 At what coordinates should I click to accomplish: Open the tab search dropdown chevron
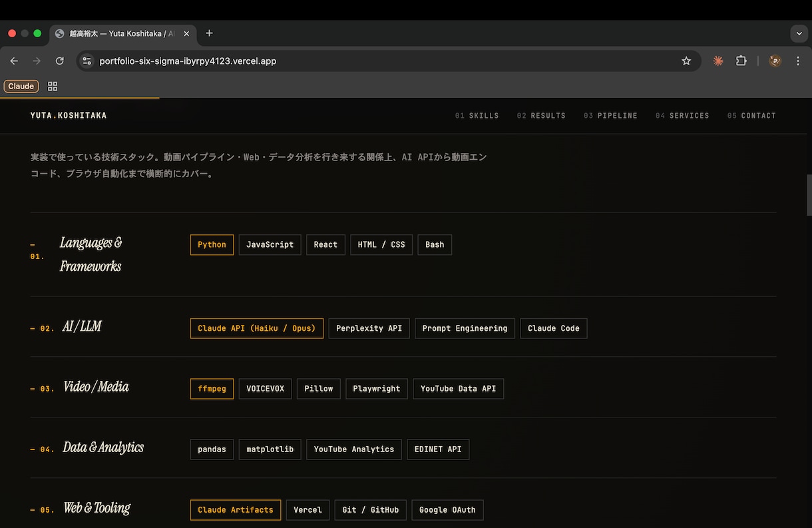[x=799, y=33]
